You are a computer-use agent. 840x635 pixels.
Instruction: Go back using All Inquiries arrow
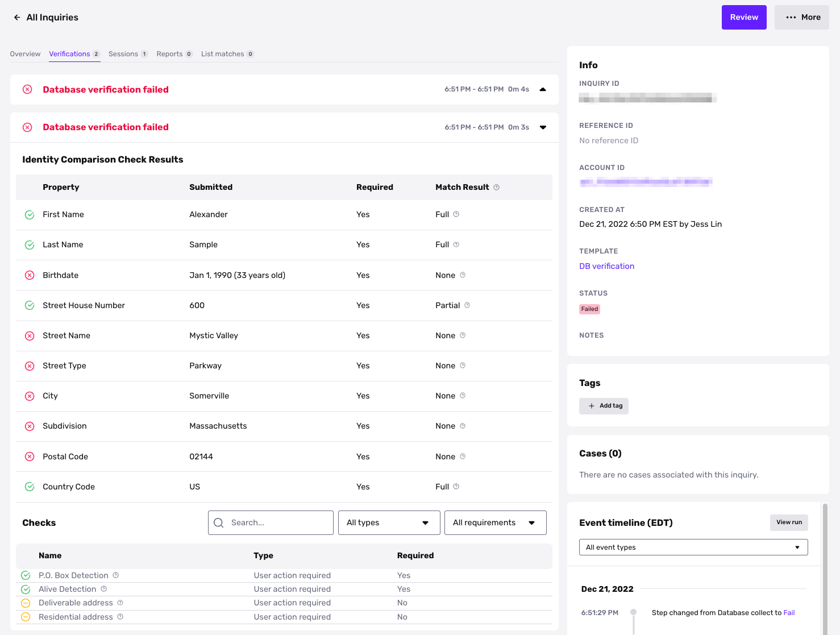click(x=17, y=18)
